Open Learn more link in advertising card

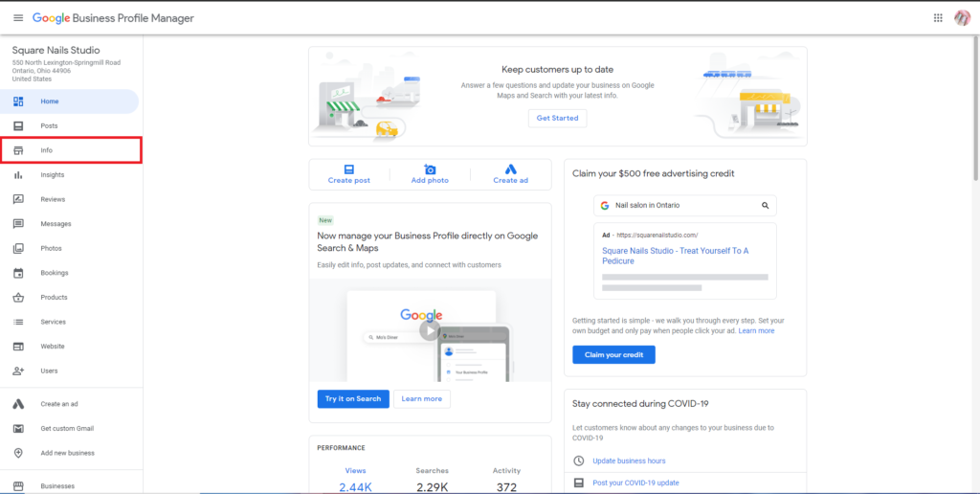pos(756,331)
